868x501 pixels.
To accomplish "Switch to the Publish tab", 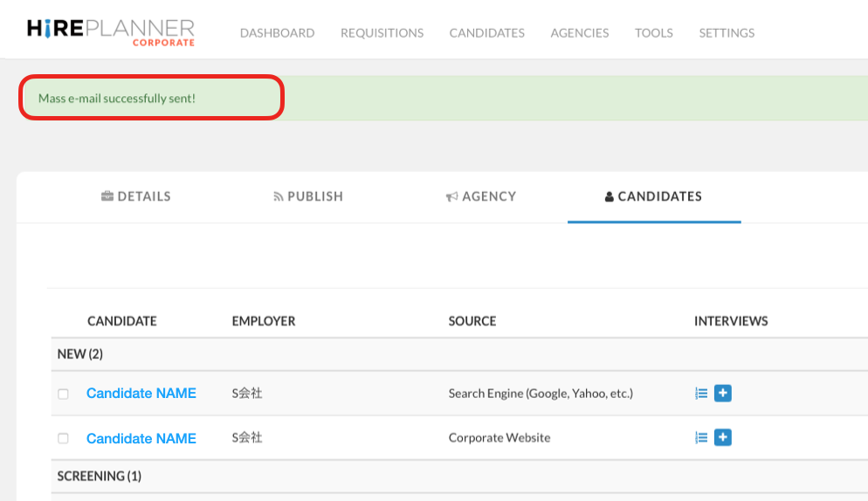I will coord(308,196).
